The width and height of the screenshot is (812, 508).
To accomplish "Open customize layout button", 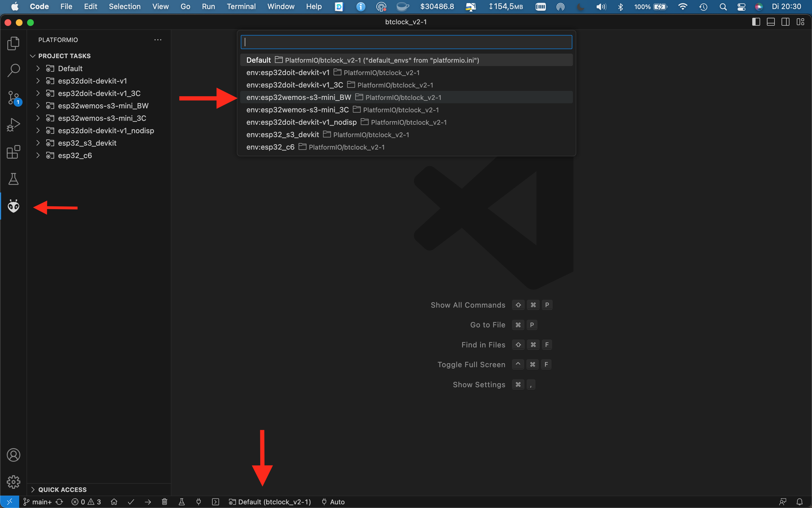I will [x=800, y=22].
